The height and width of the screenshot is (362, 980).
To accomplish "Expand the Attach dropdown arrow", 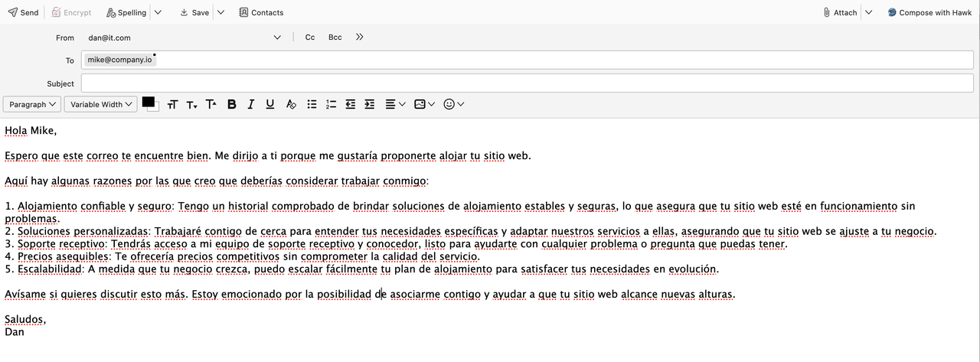I will coord(868,12).
